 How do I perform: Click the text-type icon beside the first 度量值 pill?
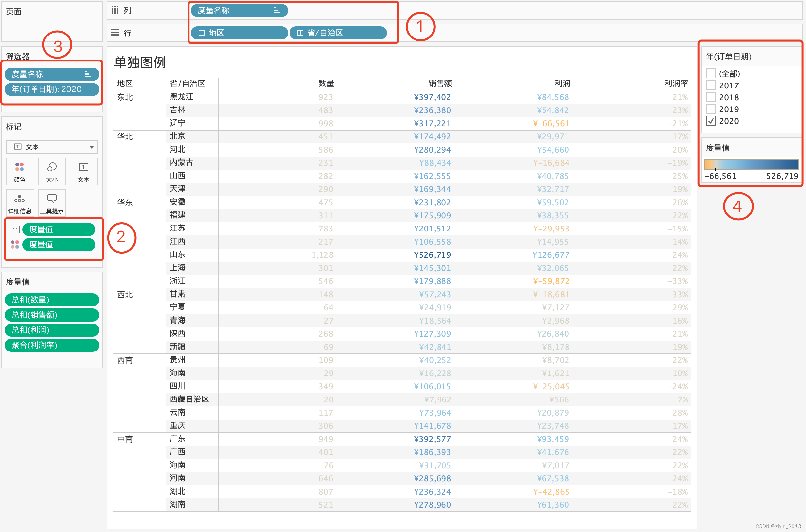click(15, 230)
